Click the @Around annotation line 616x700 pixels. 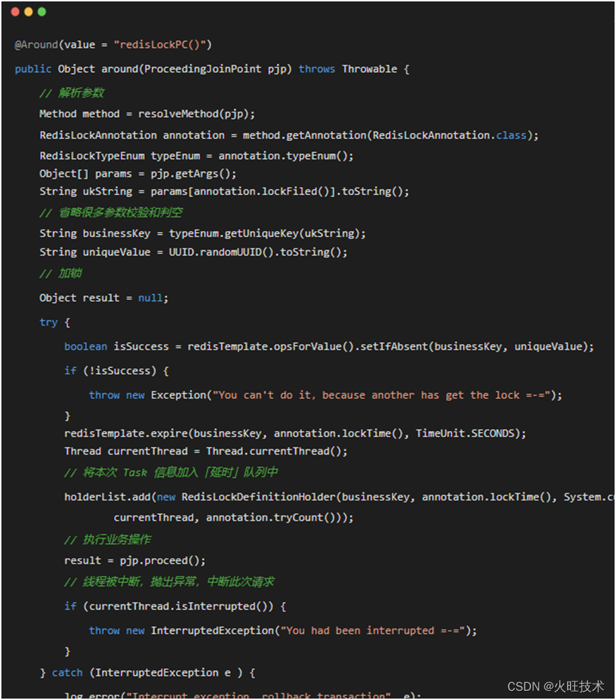point(113,45)
